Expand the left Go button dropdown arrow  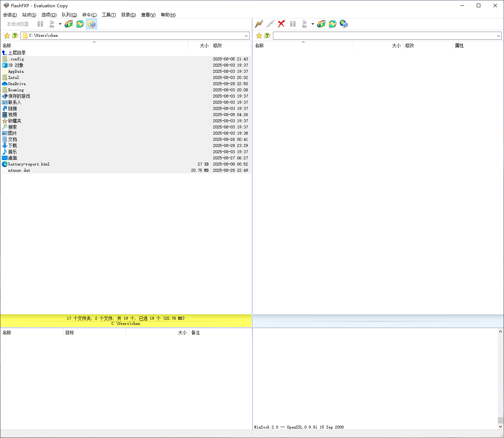(60, 24)
